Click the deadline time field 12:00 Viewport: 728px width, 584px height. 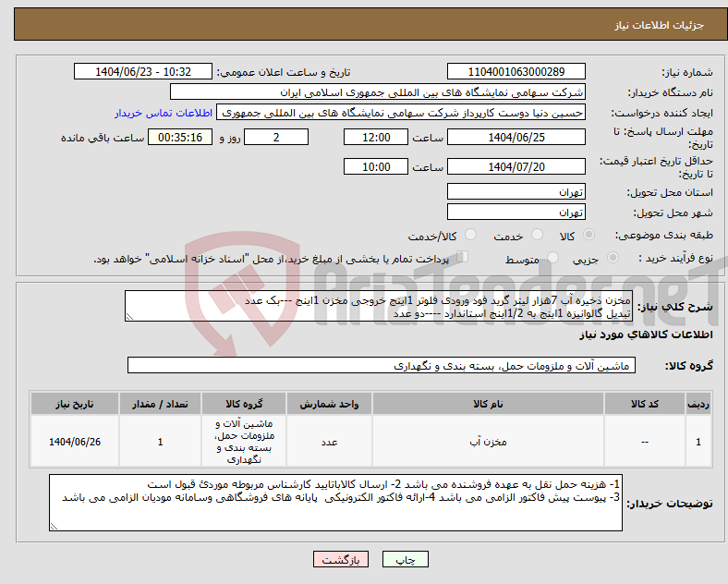[x=376, y=138]
